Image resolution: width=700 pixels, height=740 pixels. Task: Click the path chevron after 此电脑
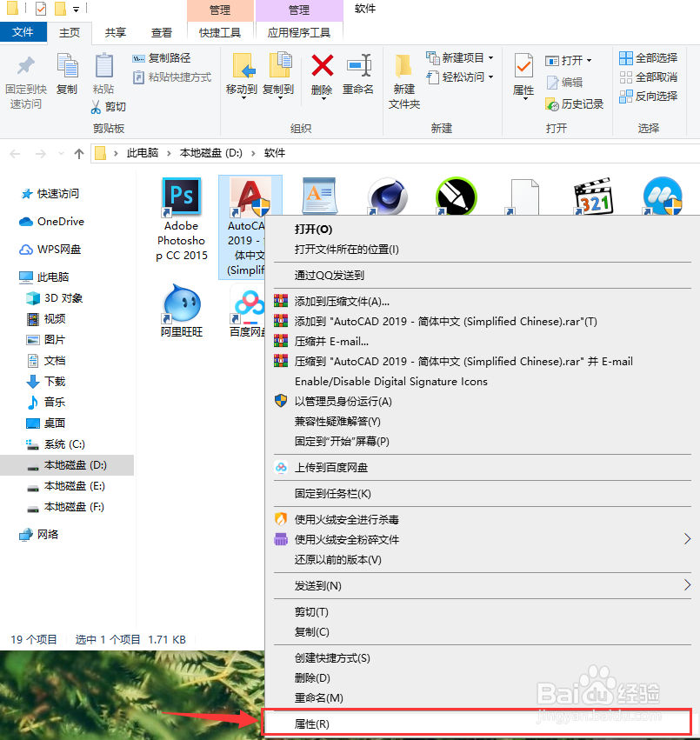coord(169,153)
